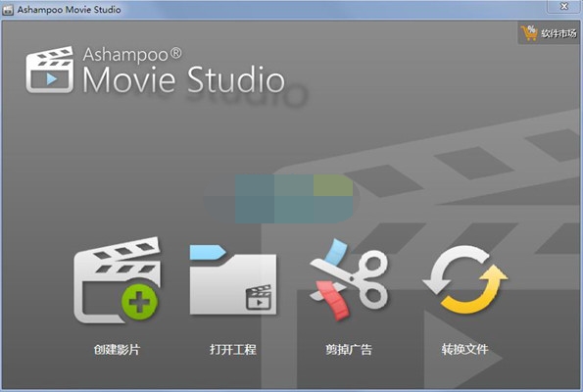Open the 软件市场 link text

pyautogui.click(x=559, y=33)
